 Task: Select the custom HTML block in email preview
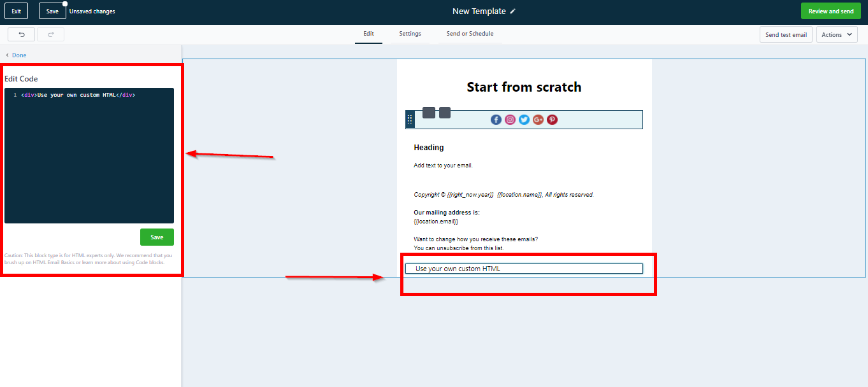click(x=524, y=269)
